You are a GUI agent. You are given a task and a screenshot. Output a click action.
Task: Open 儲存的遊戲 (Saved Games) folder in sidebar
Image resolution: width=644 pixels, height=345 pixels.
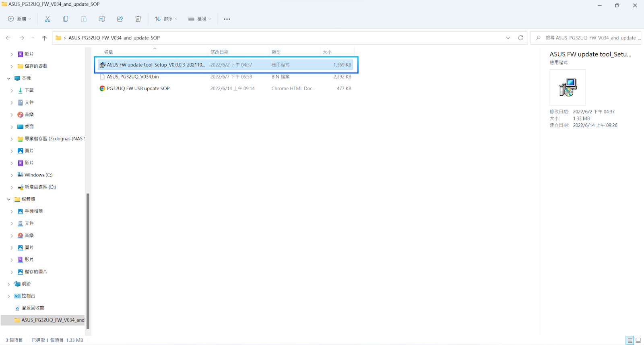[36, 66]
